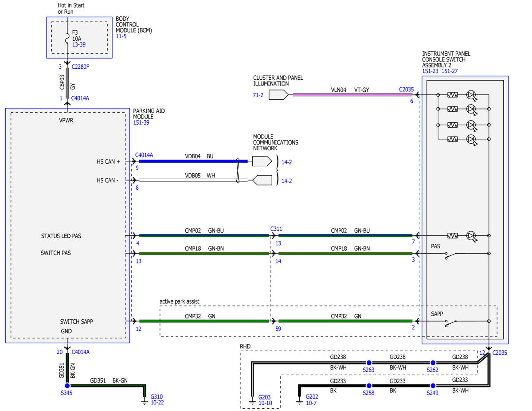The height and width of the screenshot is (411, 532).
Task: Click the G203 ground symbol
Action: pos(252,401)
